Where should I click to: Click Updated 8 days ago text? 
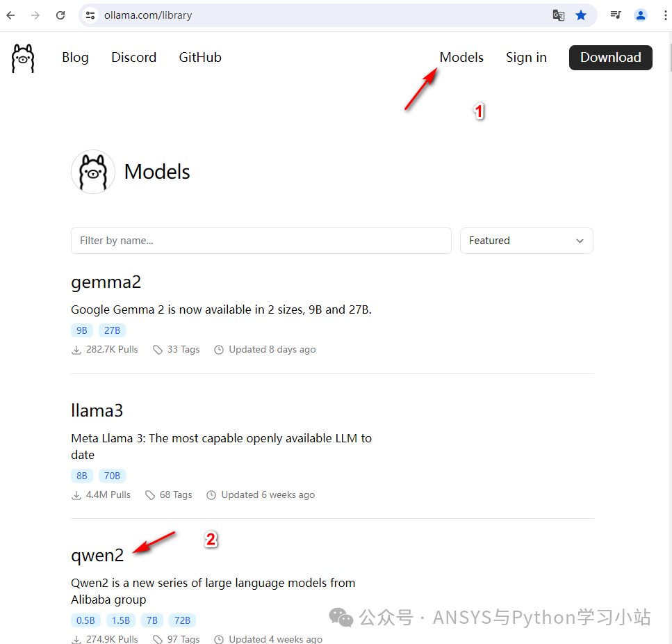272,349
